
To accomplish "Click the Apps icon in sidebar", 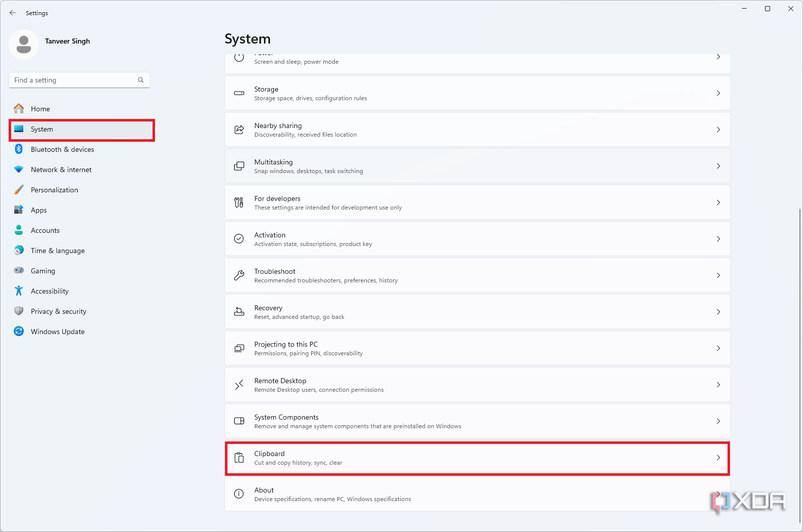I will pos(19,210).
